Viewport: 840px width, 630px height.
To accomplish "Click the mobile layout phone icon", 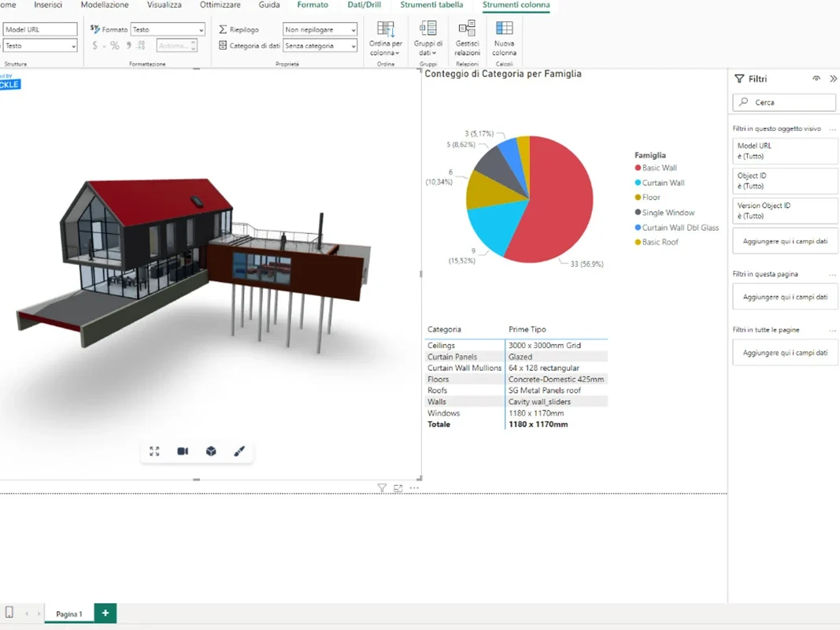I will coord(9,613).
